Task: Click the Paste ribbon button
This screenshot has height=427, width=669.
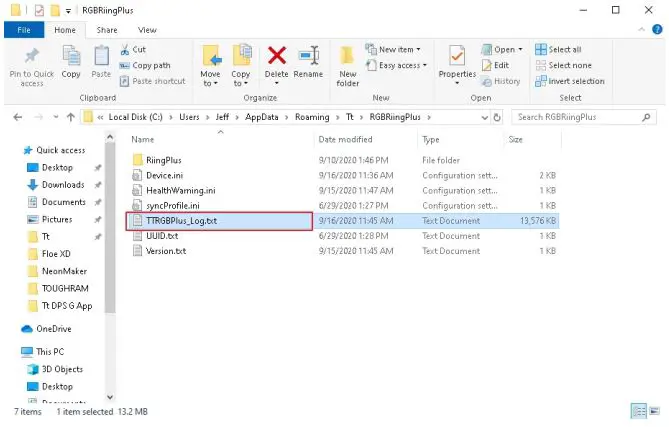Action: 101,62
